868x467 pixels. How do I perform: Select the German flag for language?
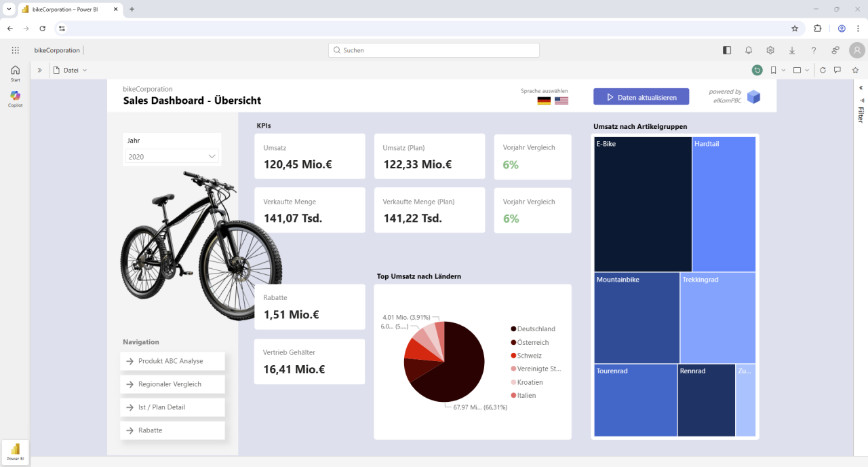point(543,100)
